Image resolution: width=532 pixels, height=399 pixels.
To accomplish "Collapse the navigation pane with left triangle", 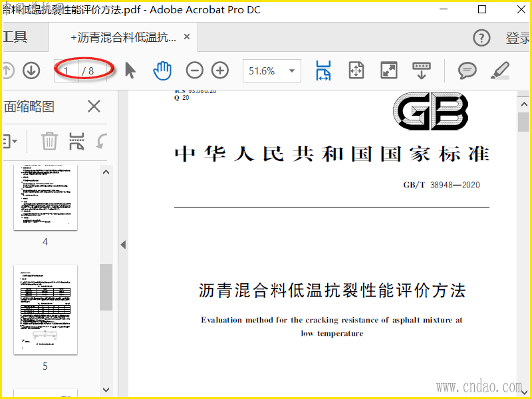I will coord(123,245).
